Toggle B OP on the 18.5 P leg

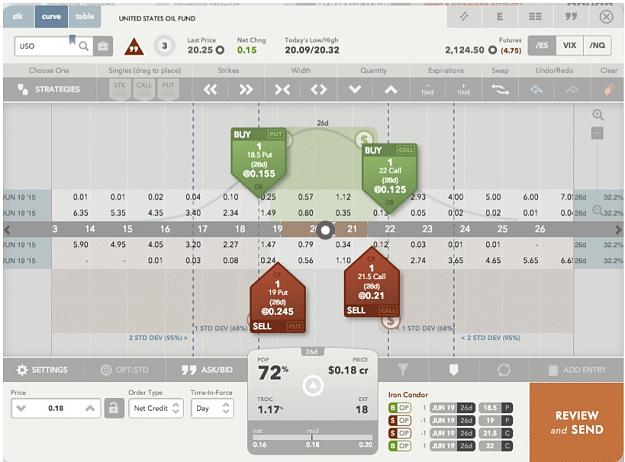[x=399, y=408]
